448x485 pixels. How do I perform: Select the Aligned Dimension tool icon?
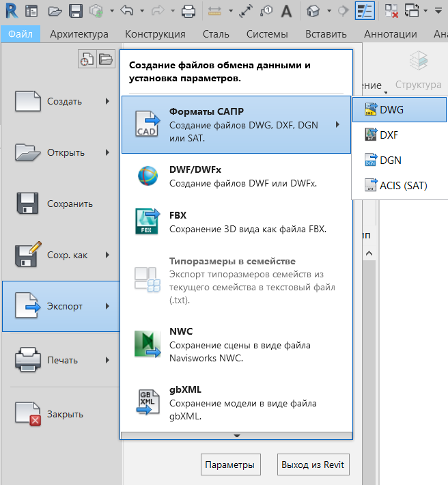pos(246,11)
